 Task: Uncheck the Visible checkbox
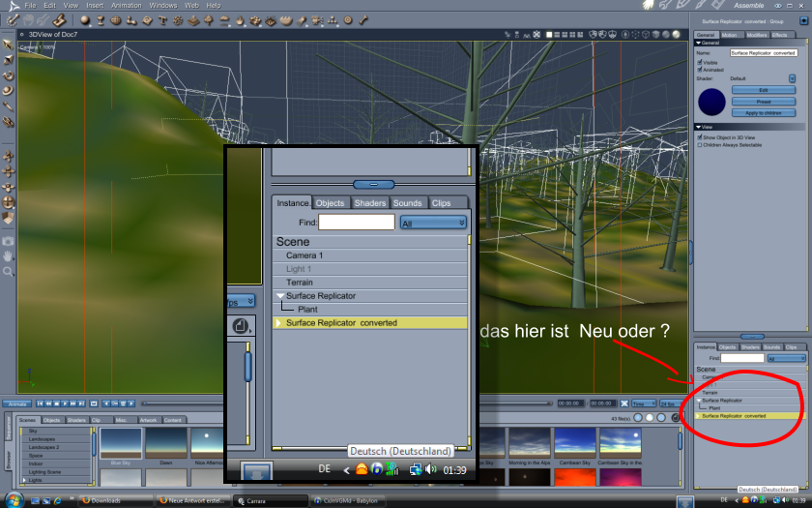(x=700, y=62)
